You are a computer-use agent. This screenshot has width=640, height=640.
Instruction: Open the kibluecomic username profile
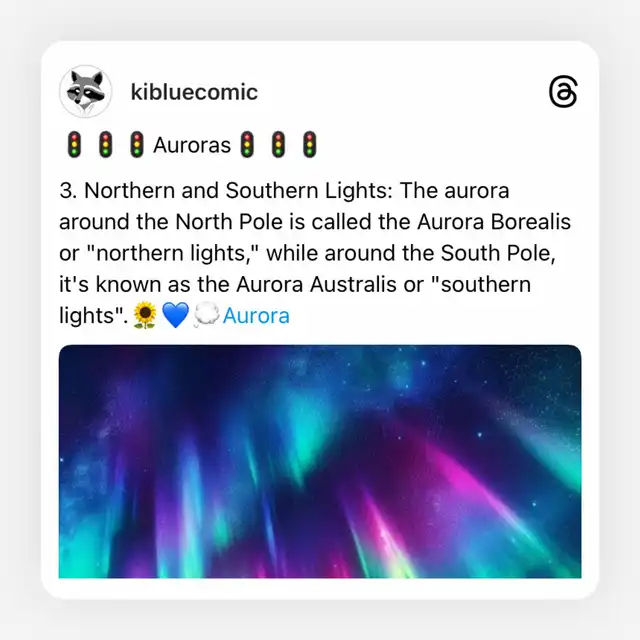(194, 92)
